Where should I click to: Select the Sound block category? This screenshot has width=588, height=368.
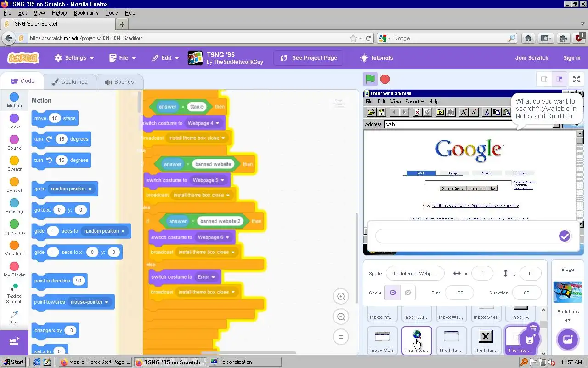[14, 143]
